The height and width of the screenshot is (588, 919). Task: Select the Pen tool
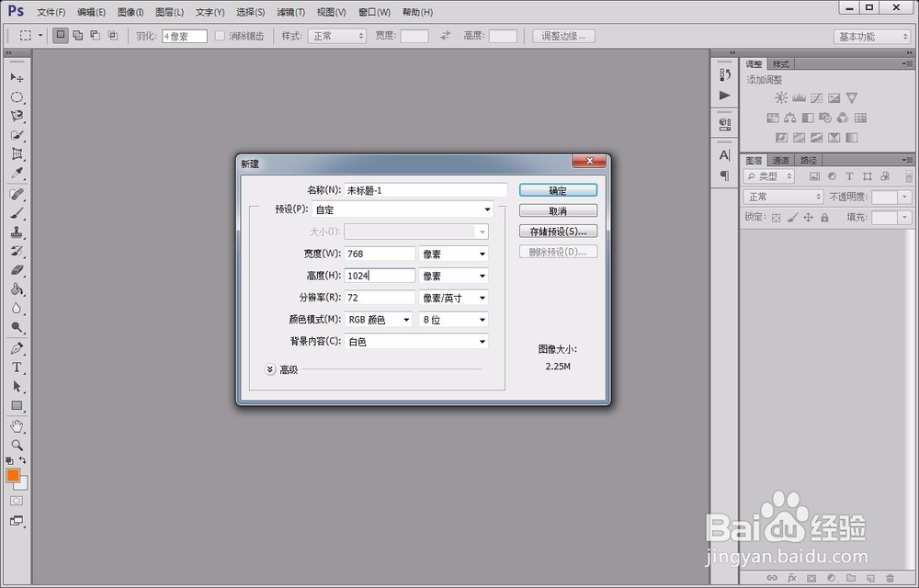[x=17, y=349]
